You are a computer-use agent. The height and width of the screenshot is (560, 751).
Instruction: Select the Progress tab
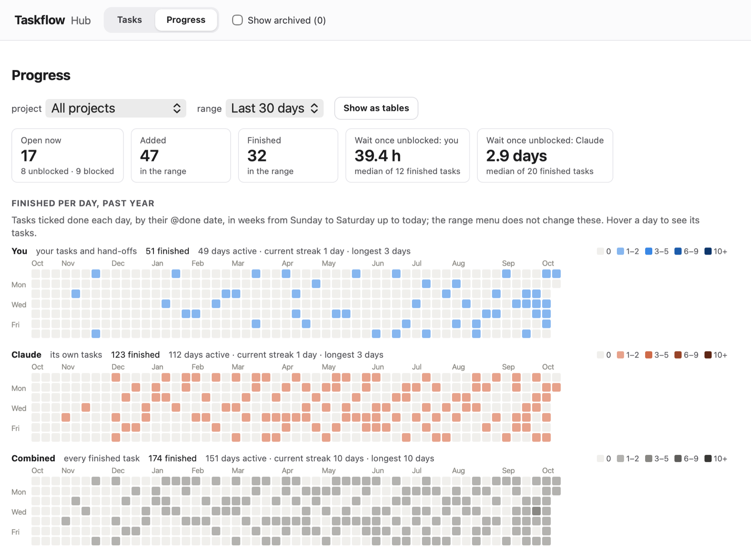pos(186,20)
